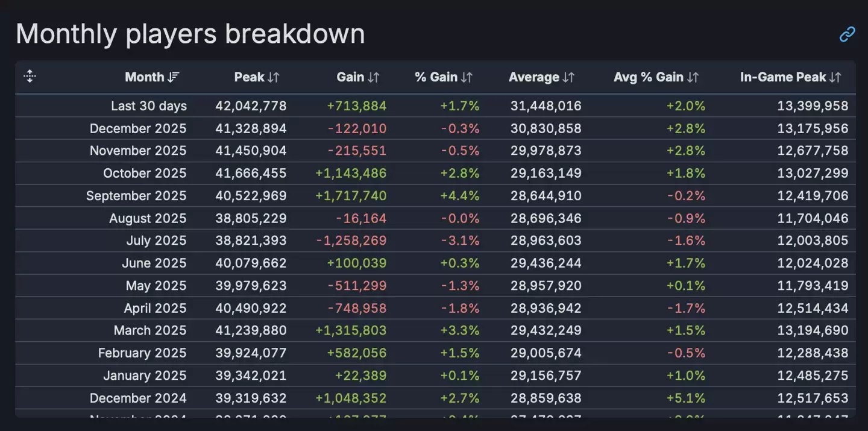Click October 2025 peak value 41,666,455
Screen dimensions: 868x431
click(251, 174)
